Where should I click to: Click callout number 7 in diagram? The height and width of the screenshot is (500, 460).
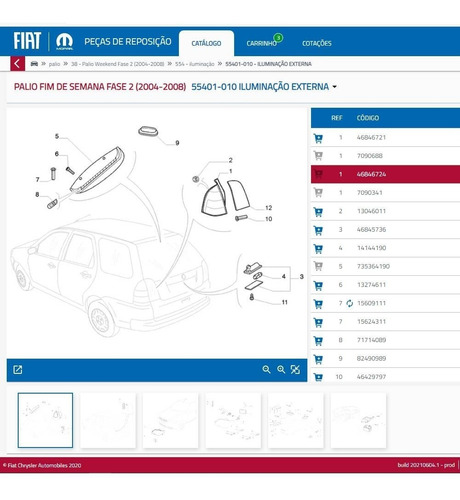[x=38, y=180]
